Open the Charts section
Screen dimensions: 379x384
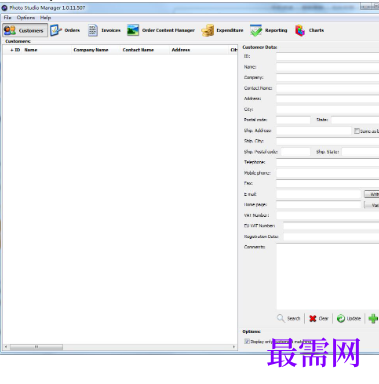tap(309, 30)
